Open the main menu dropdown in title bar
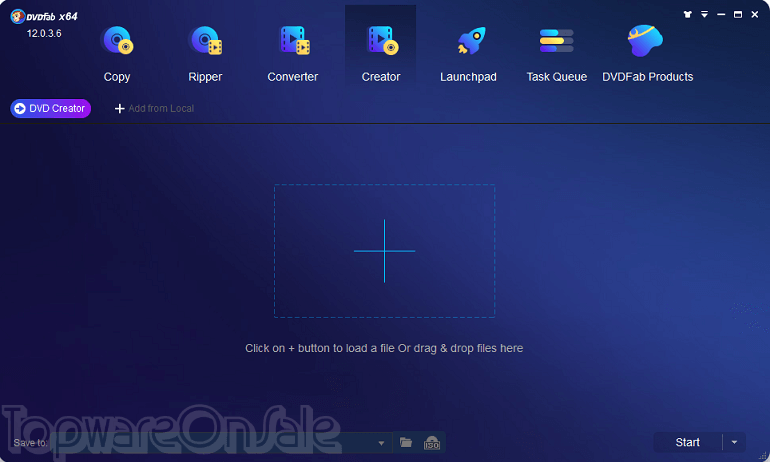Image resolution: width=770 pixels, height=462 pixels. [704, 15]
